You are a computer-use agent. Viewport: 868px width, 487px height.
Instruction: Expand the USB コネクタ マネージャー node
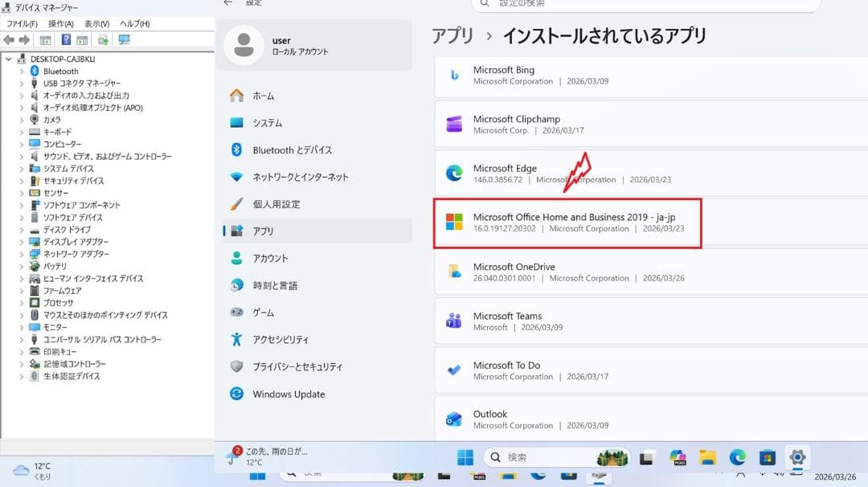click(22, 83)
